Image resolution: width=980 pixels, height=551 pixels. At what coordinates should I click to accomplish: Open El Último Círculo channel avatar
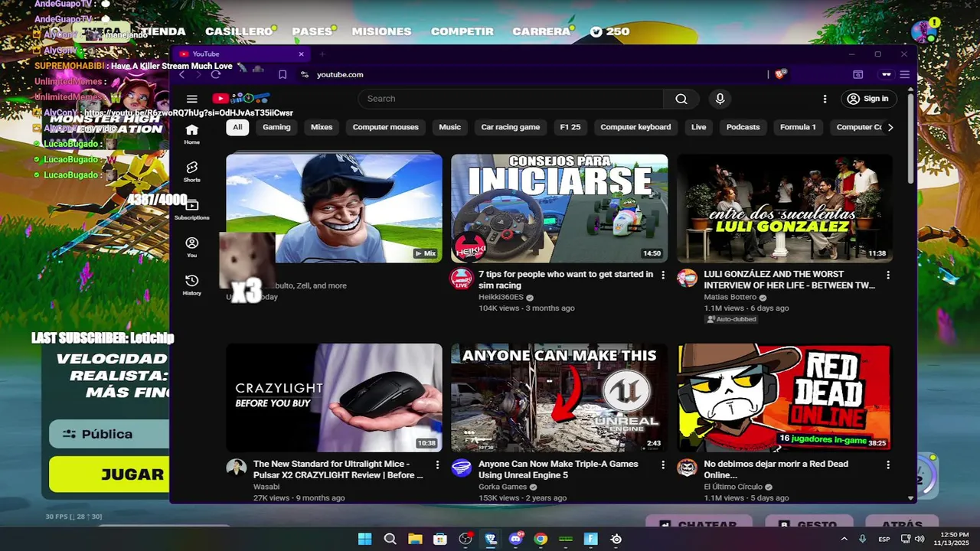(687, 468)
